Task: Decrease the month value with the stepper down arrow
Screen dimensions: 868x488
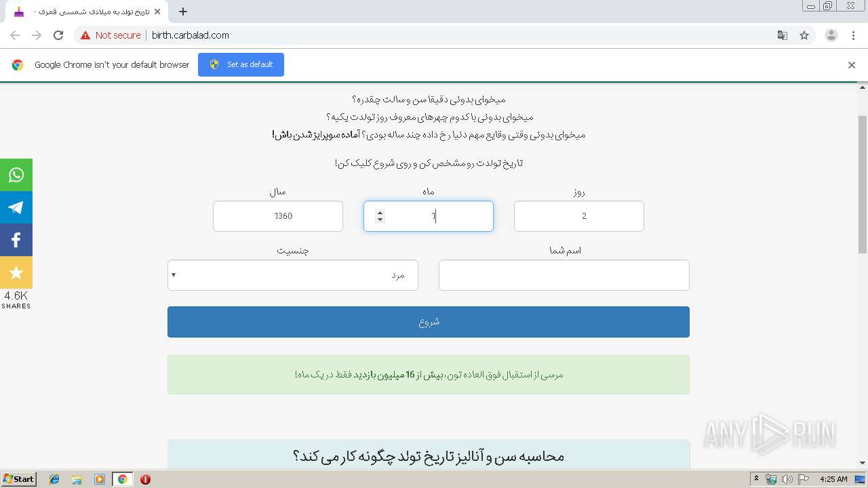Action: [x=380, y=220]
